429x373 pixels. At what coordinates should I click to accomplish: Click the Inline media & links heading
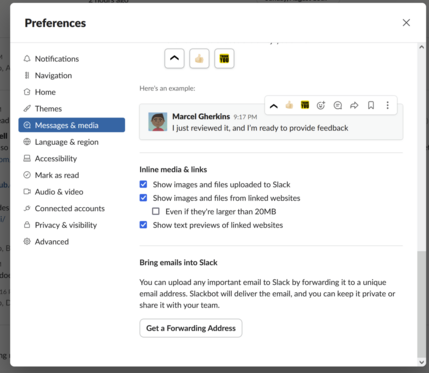click(x=173, y=169)
